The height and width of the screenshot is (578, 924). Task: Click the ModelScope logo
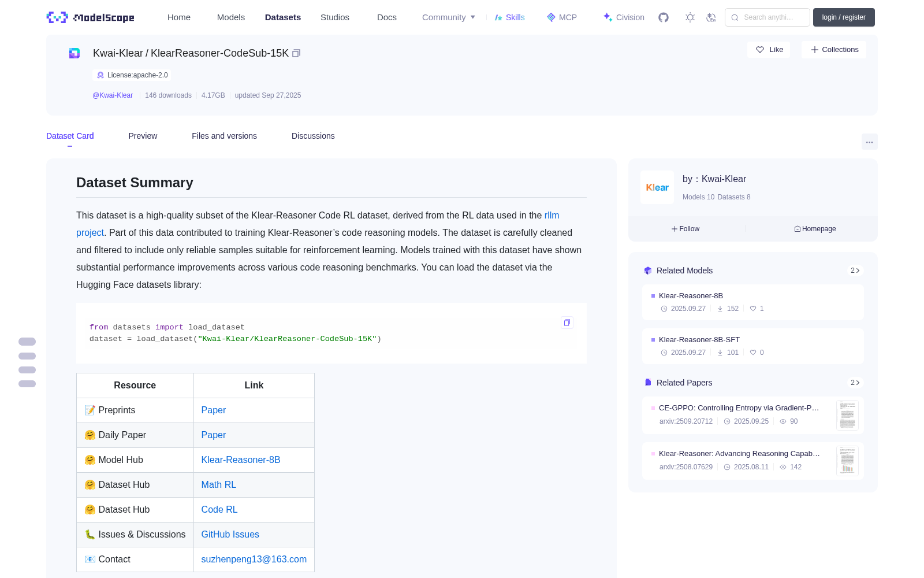pyautogui.click(x=90, y=17)
